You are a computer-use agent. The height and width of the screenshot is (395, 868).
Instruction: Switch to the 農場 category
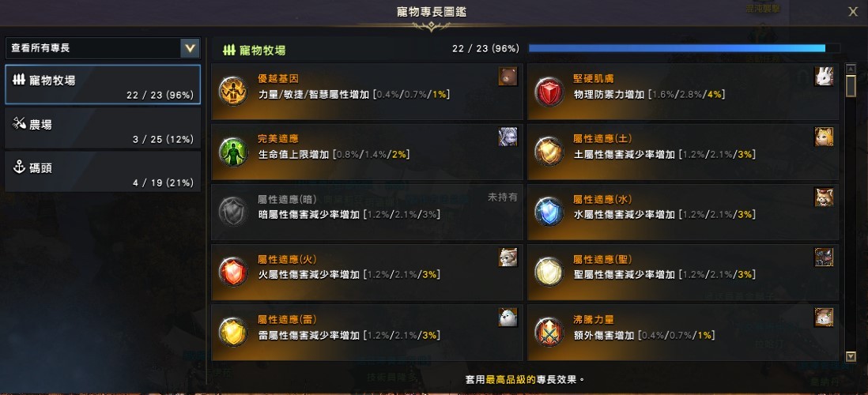click(103, 128)
